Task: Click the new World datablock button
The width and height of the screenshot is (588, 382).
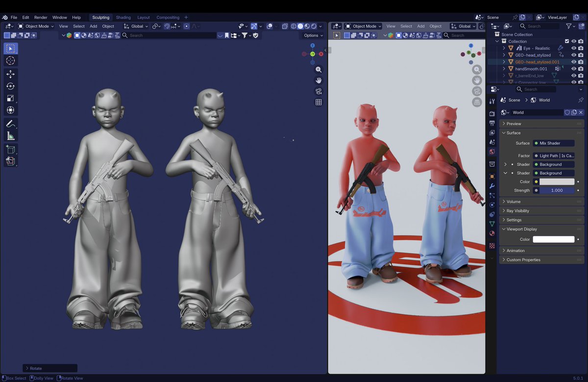Action: coord(574,112)
